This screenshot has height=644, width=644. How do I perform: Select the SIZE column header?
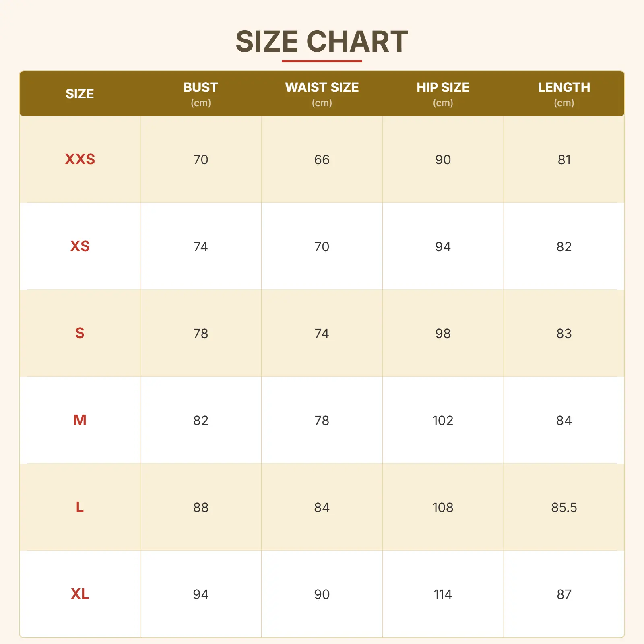80,94
